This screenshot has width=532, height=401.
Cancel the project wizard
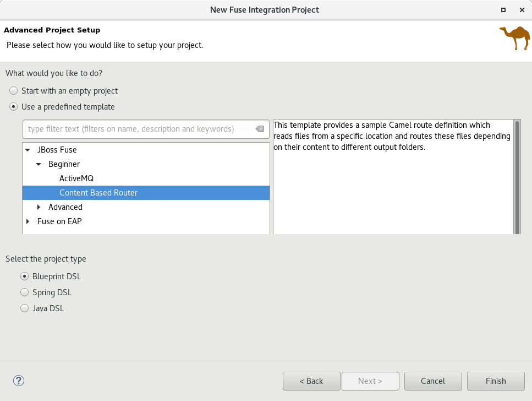[432, 381]
